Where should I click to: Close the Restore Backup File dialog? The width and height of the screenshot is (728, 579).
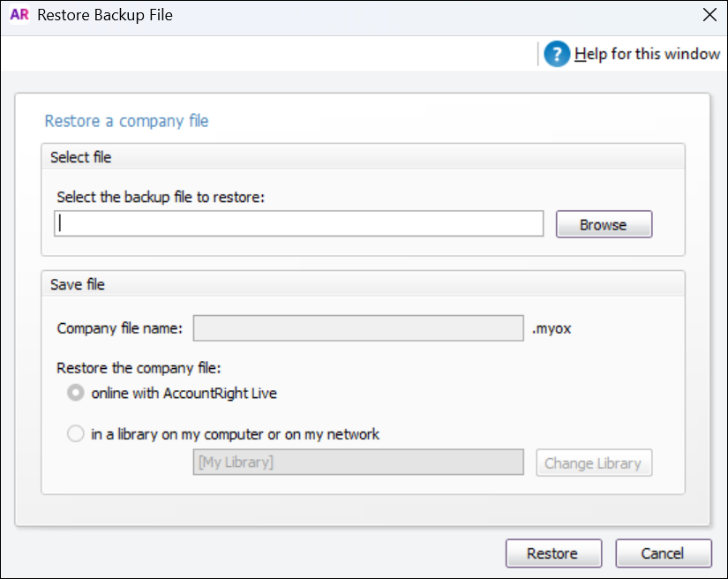(x=709, y=15)
